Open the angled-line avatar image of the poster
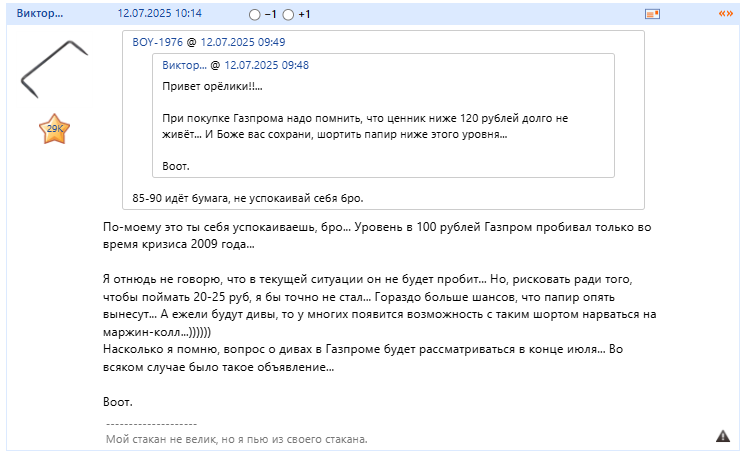Image resolution: width=743 pixels, height=453 pixels. [x=54, y=69]
